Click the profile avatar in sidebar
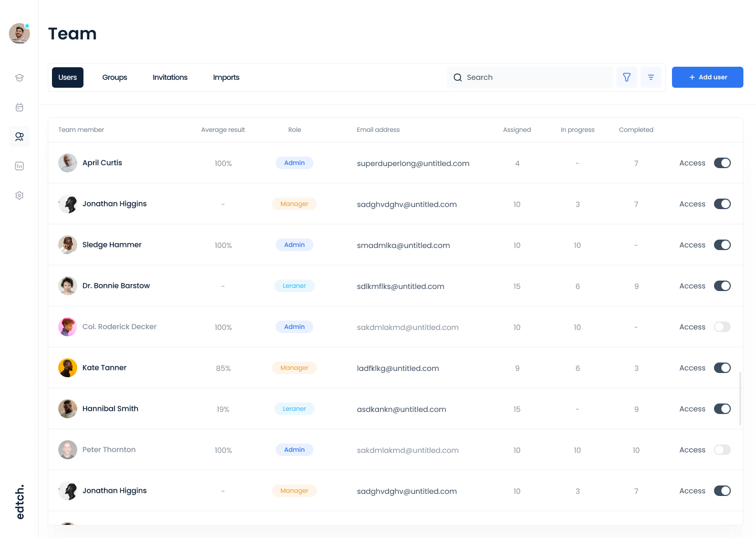Image resolution: width=756 pixels, height=538 pixels. point(19,34)
